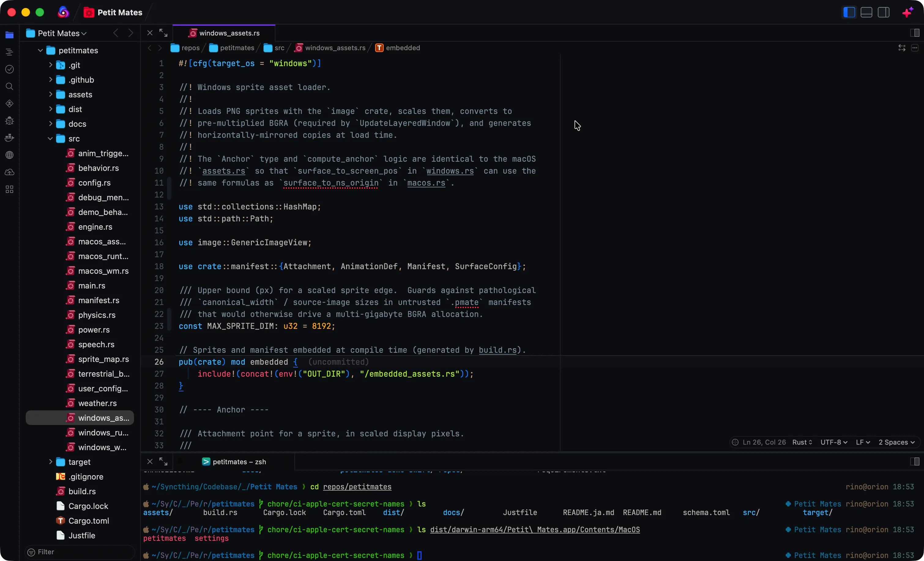
Task: Toggle the right sidebar panel visibility
Action: tap(884, 12)
